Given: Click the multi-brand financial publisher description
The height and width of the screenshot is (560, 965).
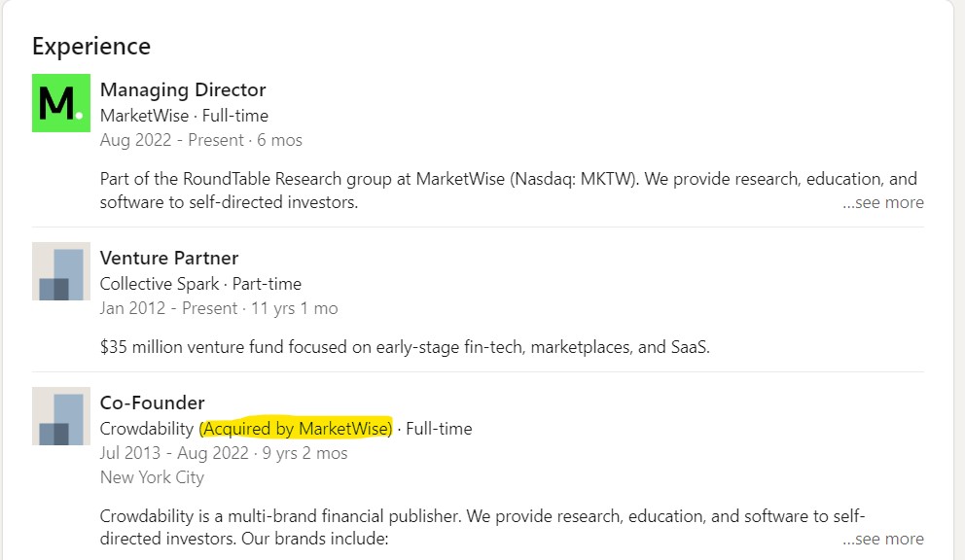Looking at the screenshot, I should (482, 527).
